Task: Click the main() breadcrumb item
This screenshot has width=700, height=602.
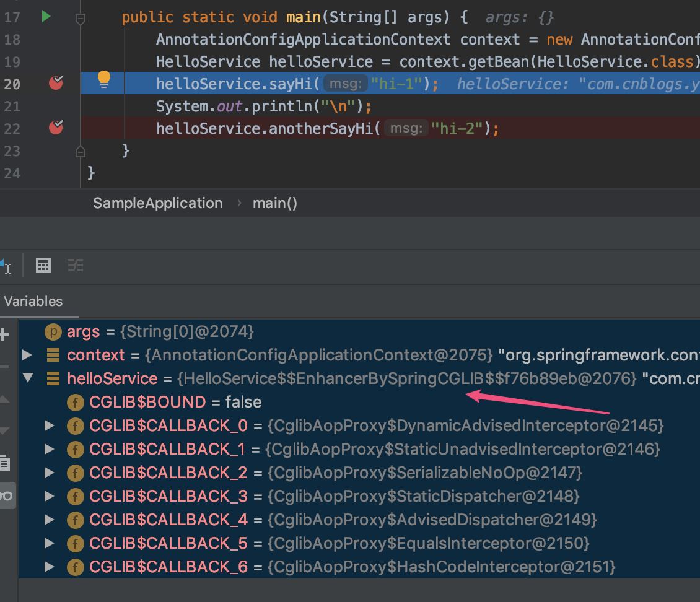Action: coord(274,203)
